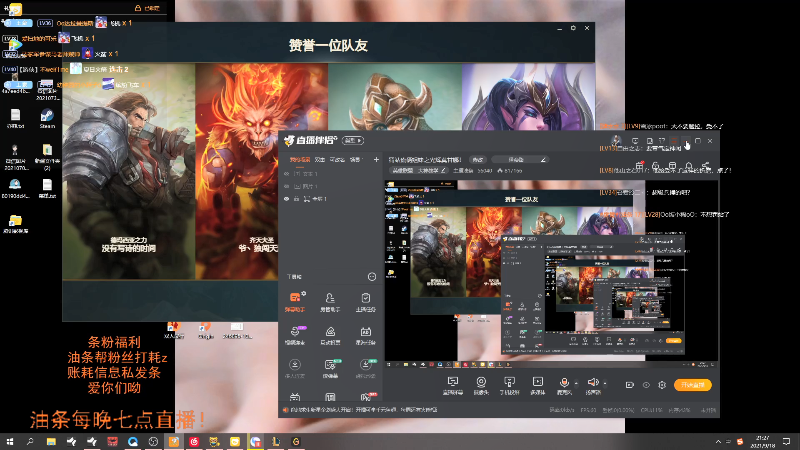
Task: Click the share icon below the title bar
Action: [x=706, y=166]
